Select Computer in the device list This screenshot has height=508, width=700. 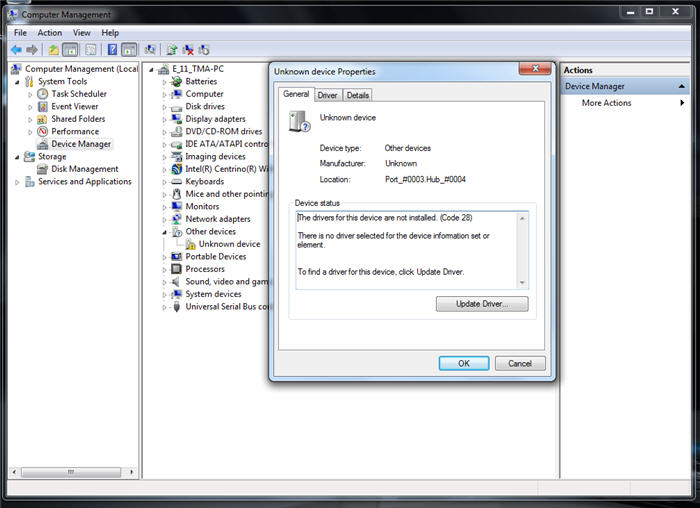204,94
